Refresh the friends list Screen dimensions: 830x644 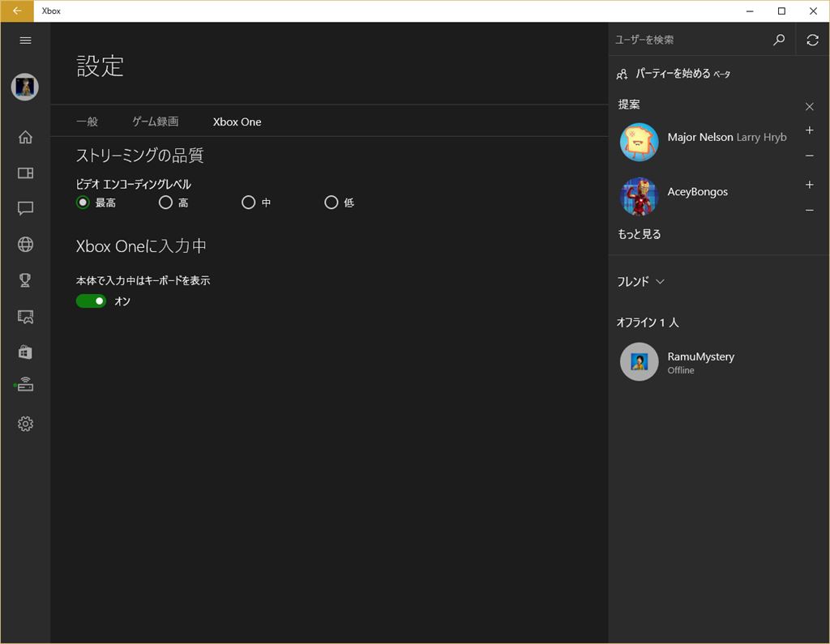pos(812,40)
